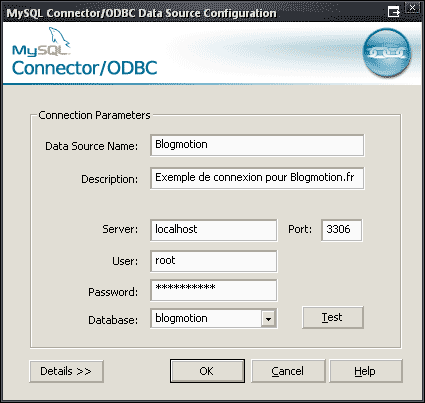Click the Cancel button
This screenshot has height=403, width=425.
288,371
